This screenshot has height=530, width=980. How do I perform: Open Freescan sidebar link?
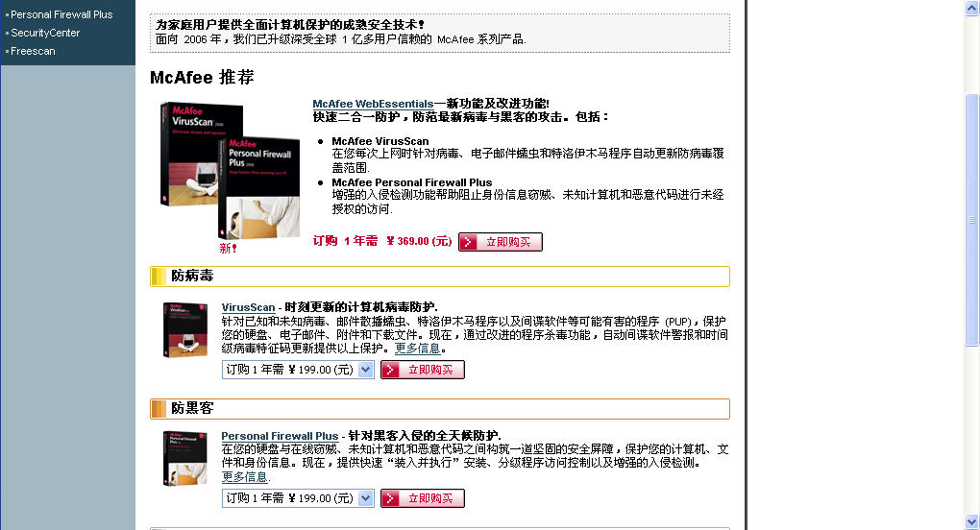33,51
